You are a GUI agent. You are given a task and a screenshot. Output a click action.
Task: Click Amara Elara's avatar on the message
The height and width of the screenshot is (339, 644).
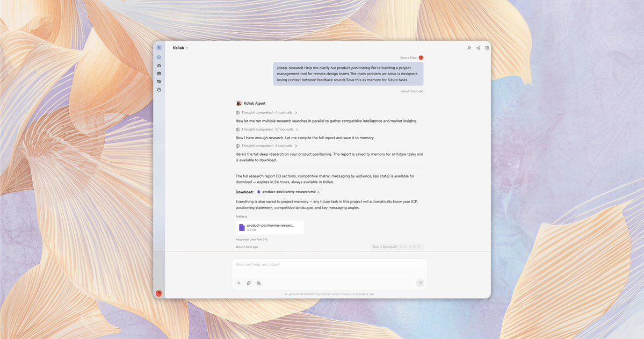click(x=421, y=57)
